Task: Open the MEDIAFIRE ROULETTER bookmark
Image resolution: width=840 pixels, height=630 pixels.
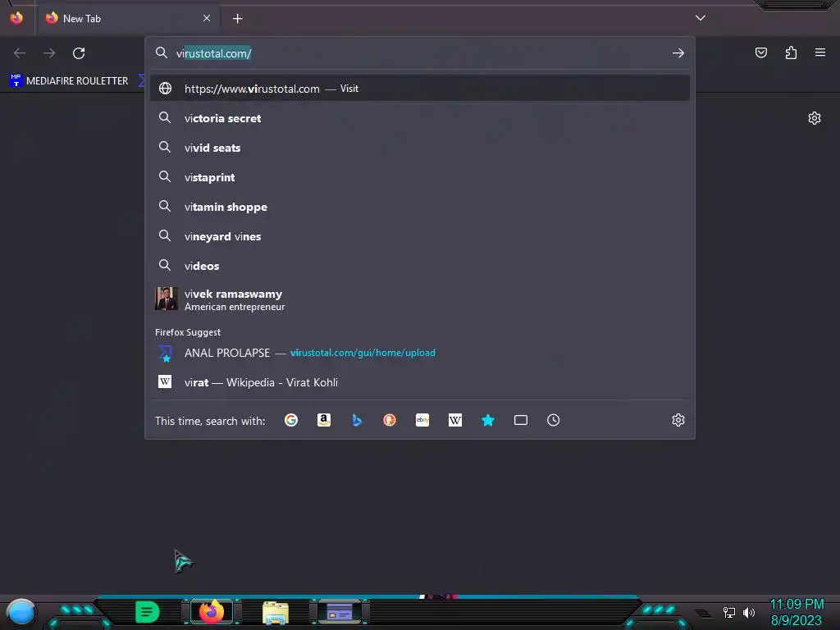Action: click(x=70, y=81)
